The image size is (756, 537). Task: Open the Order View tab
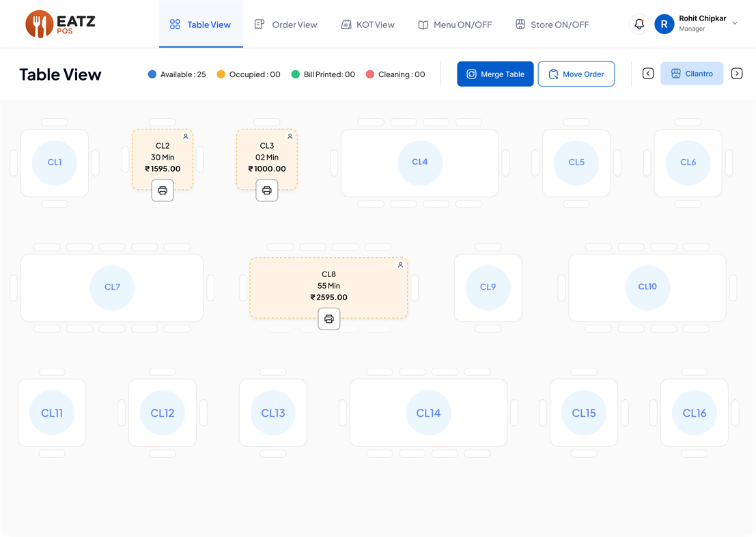[x=286, y=25]
